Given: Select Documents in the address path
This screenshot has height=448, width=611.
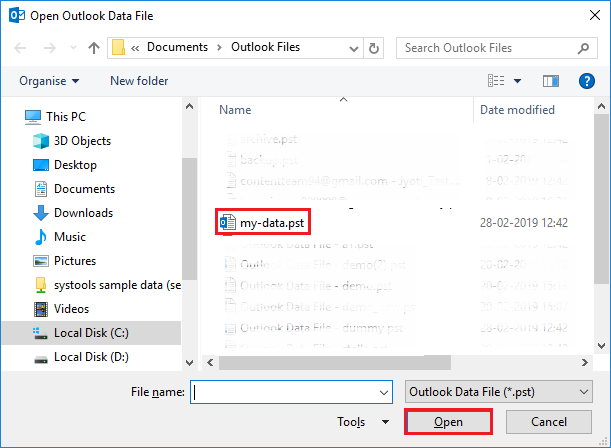Looking at the screenshot, I should [177, 47].
